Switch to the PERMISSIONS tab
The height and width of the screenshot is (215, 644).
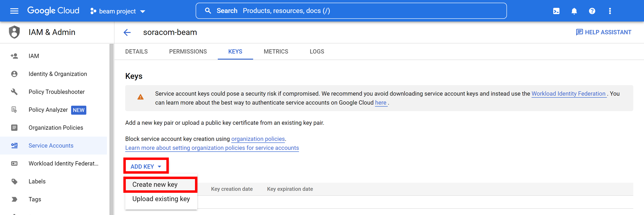pos(188,52)
